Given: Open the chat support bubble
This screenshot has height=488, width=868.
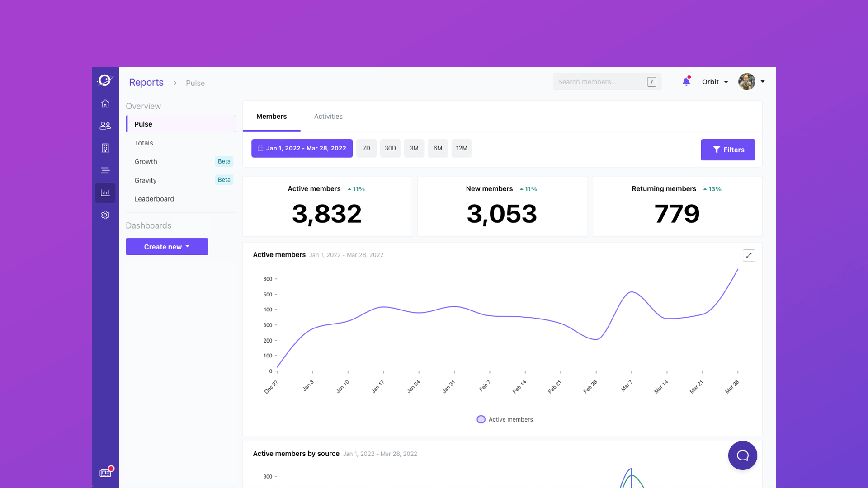Looking at the screenshot, I should click(x=742, y=455).
